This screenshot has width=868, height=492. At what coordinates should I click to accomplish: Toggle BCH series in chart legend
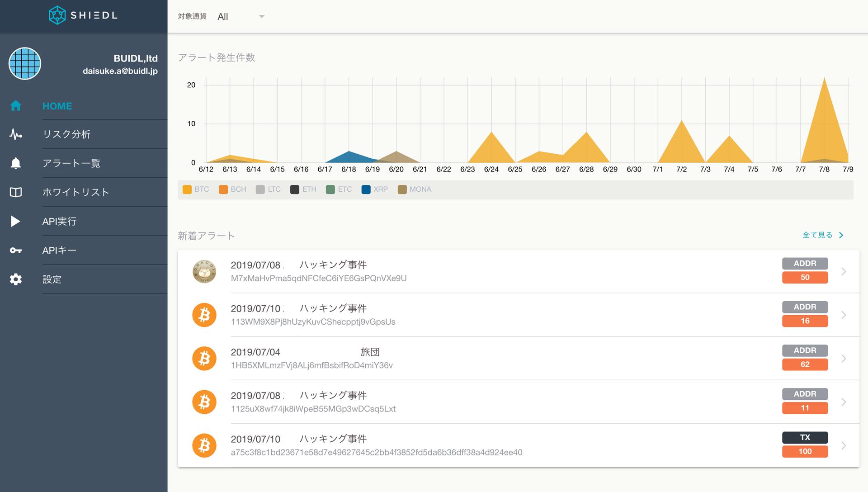point(232,189)
